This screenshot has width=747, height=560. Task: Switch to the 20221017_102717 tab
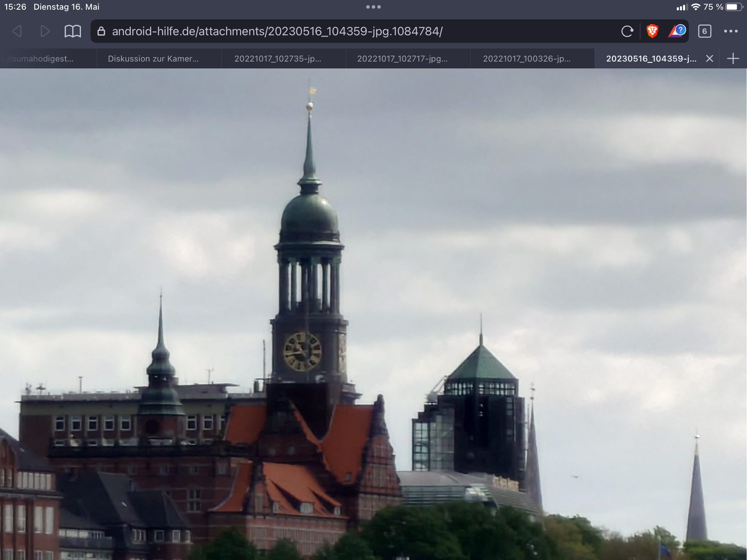click(x=402, y=59)
